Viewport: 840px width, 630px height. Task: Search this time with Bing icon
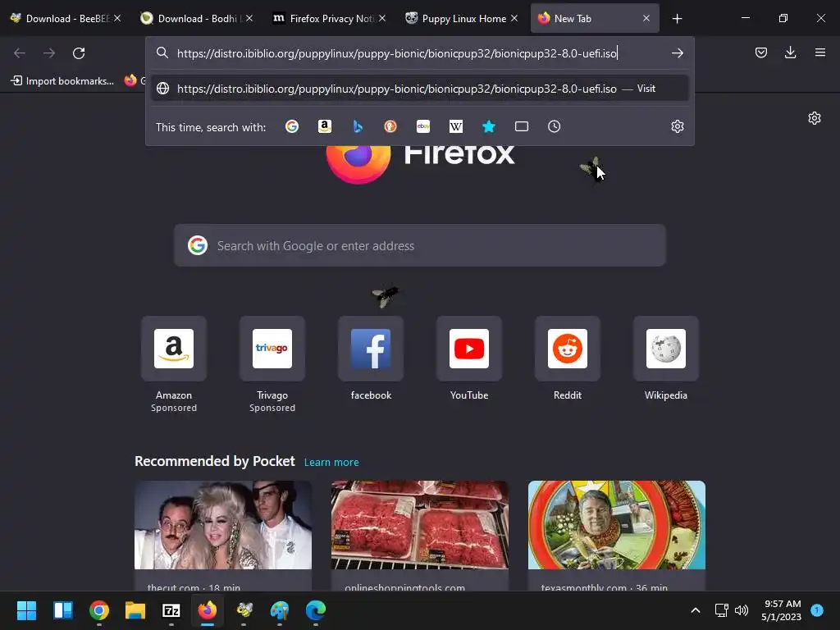tap(358, 126)
